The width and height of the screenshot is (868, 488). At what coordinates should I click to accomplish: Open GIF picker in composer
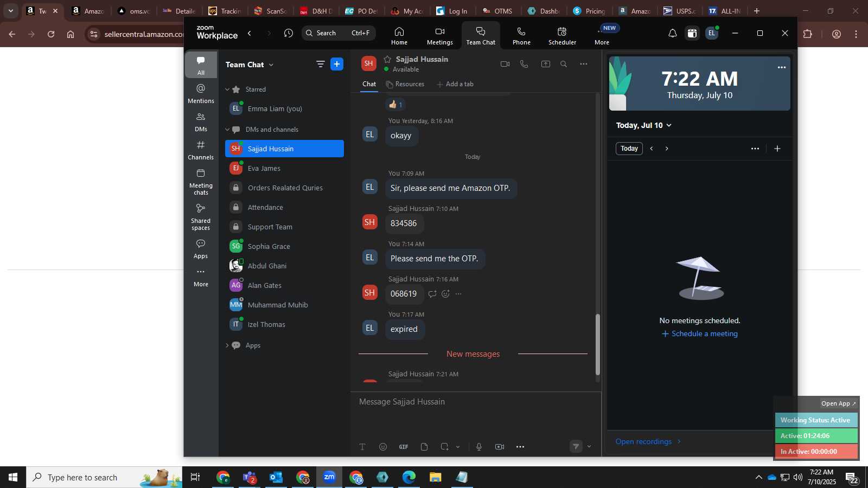[404, 447]
